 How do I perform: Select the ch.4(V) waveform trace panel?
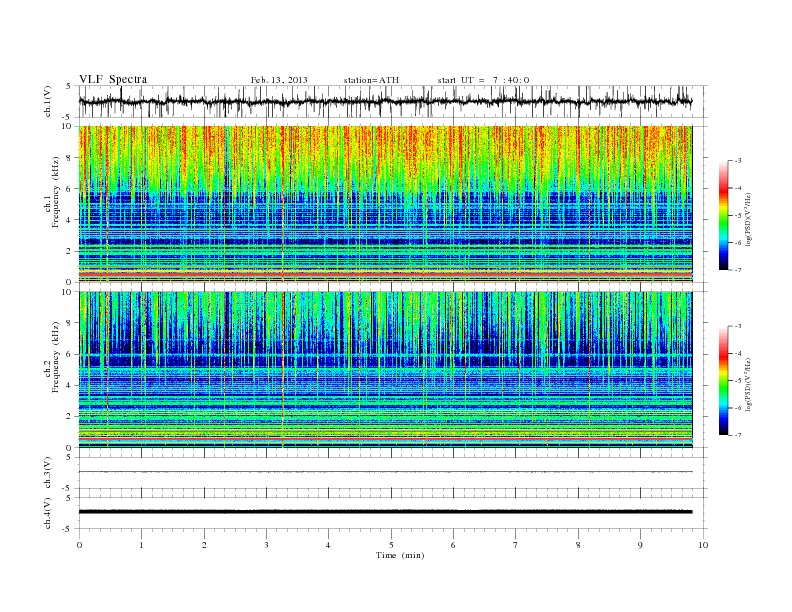pyautogui.click(x=393, y=513)
